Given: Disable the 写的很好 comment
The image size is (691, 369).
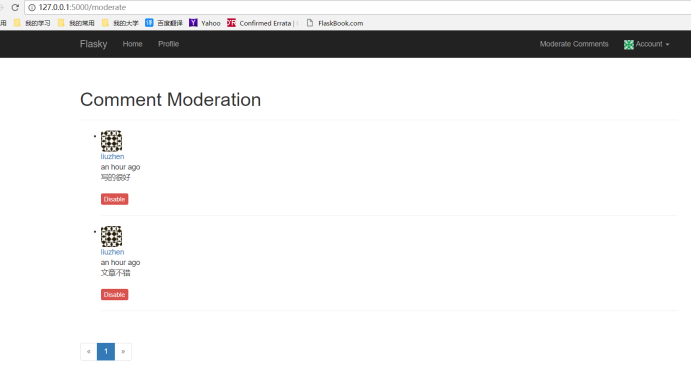Looking at the screenshot, I should [115, 199].
